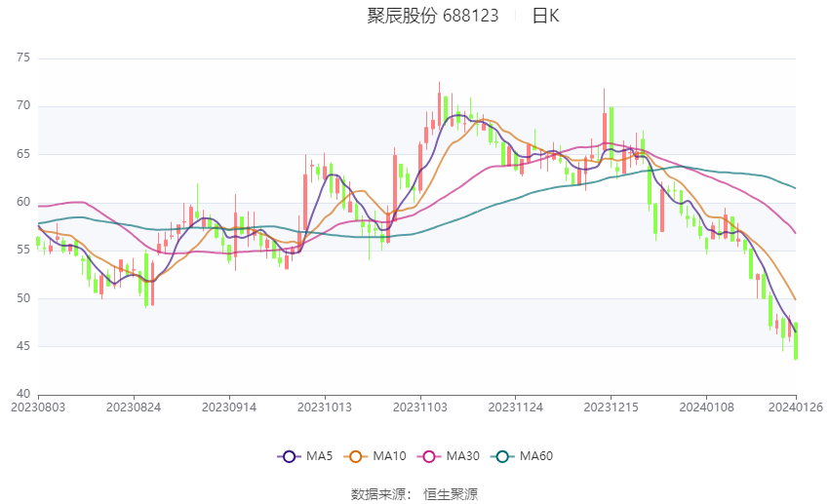Select the 20230824 date axis label

[134, 407]
